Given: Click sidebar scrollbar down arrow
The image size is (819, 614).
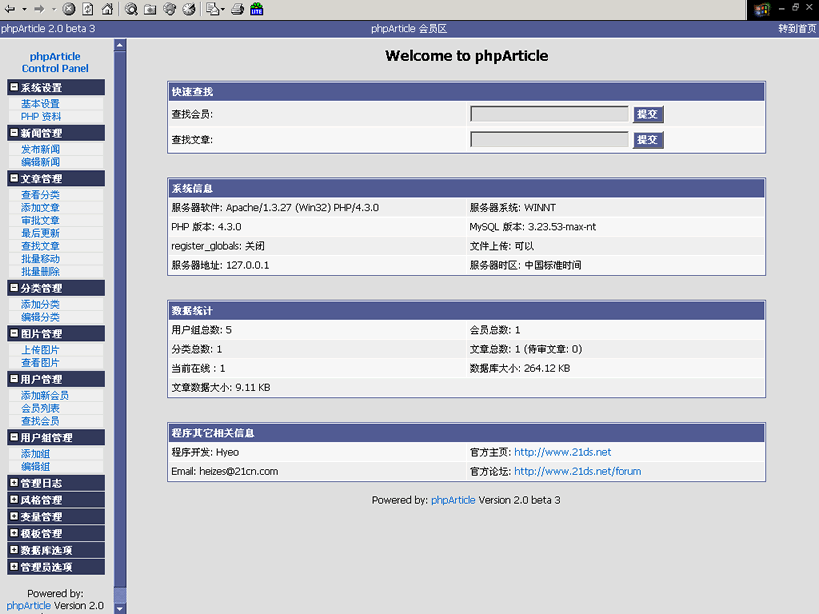Looking at the screenshot, I should (x=120, y=608).
